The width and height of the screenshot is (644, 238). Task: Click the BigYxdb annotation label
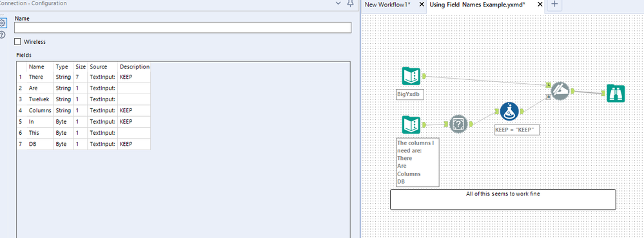tap(410, 94)
